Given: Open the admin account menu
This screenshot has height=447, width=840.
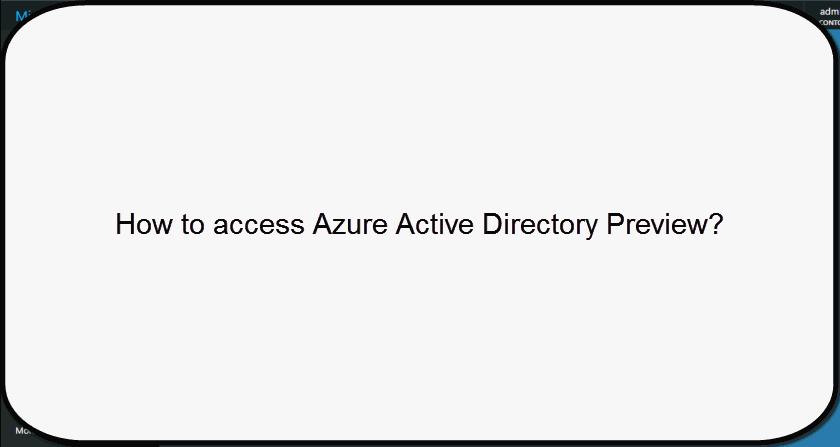Looking at the screenshot, I should click(x=828, y=11).
